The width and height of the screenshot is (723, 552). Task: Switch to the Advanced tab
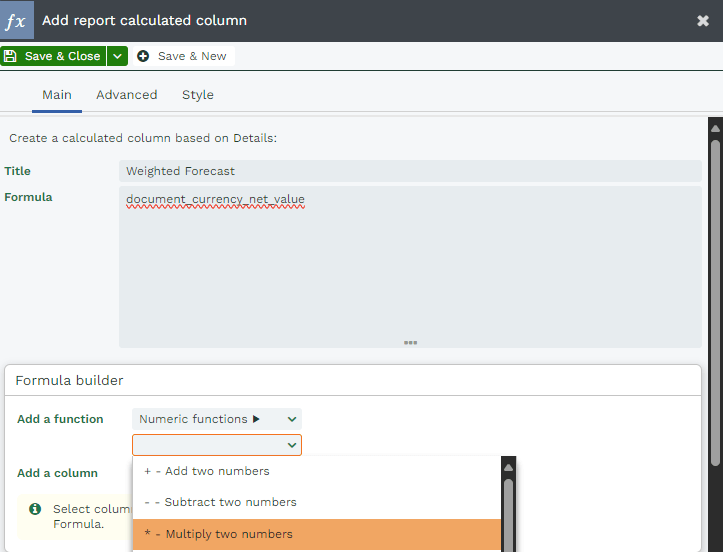click(x=126, y=95)
